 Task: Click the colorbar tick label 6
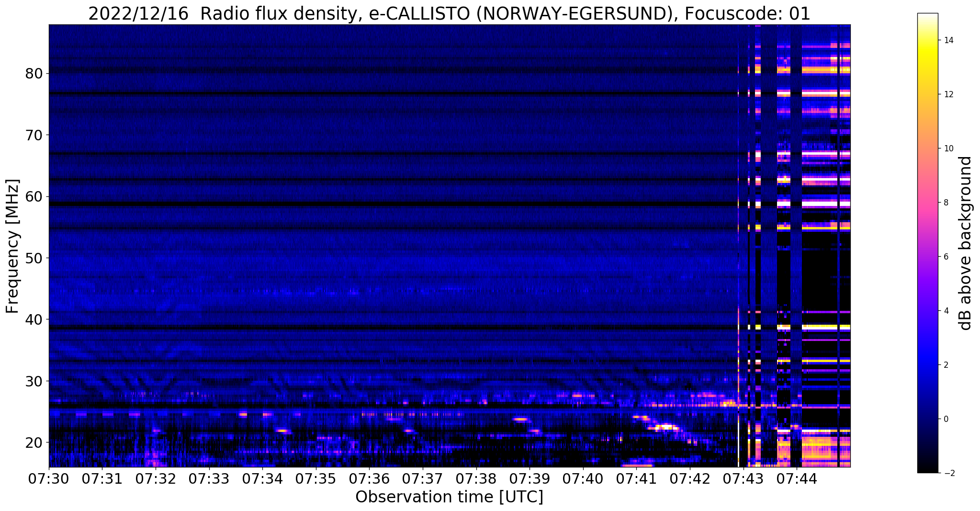tap(946, 257)
